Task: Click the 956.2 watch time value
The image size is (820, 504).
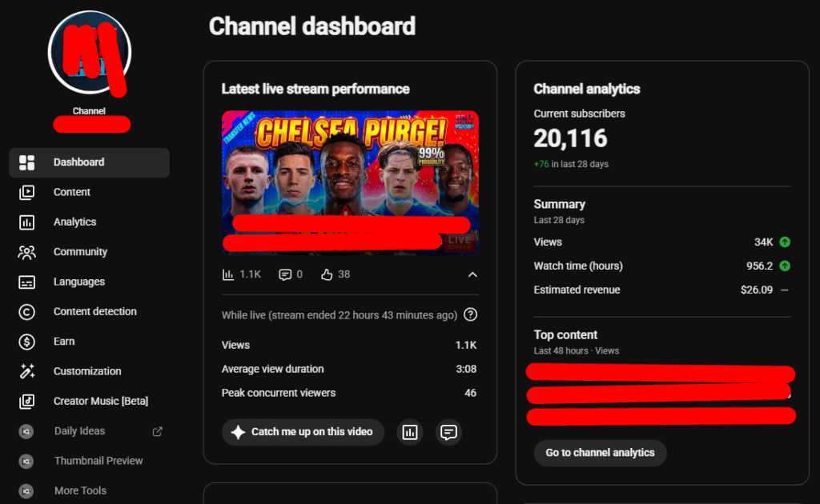Action: pyautogui.click(x=759, y=266)
